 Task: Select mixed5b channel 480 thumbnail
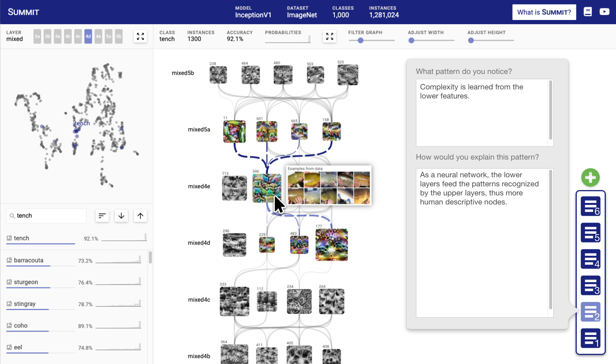[283, 75]
